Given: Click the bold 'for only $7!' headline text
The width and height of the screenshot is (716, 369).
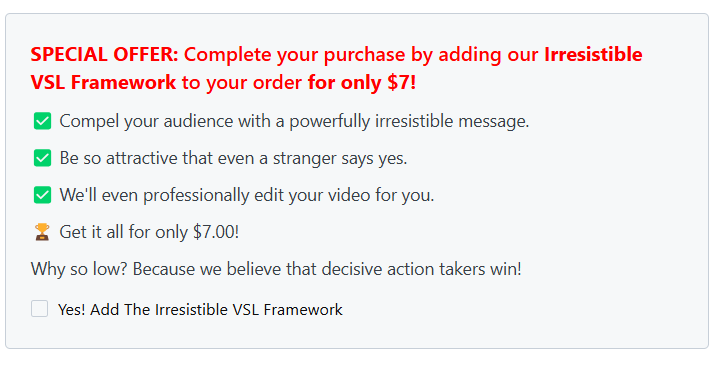Looking at the screenshot, I should tap(362, 83).
